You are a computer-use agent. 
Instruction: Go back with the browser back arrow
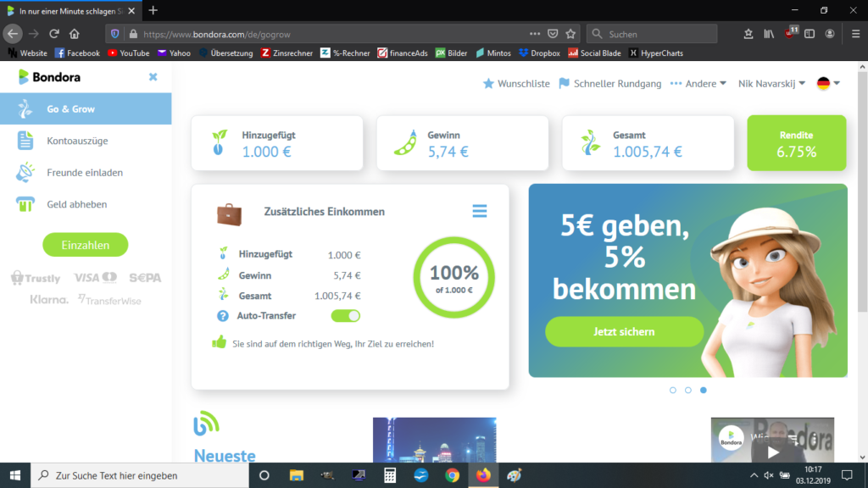12,34
